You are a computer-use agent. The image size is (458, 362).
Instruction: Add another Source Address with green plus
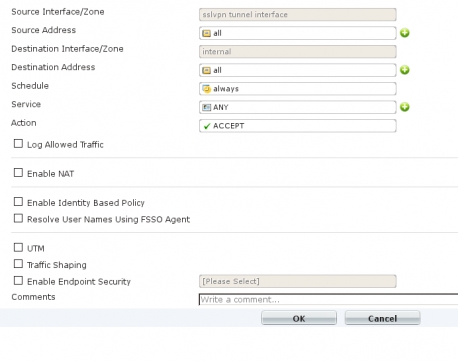405,33
